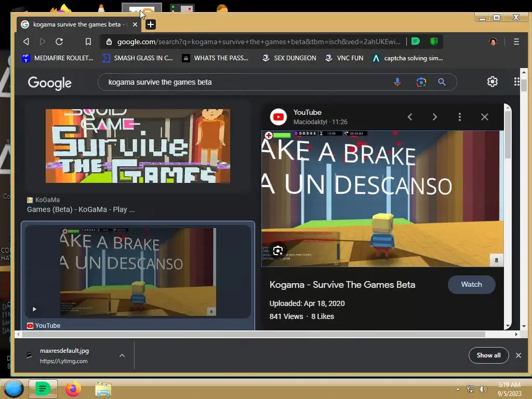Image resolution: width=532 pixels, height=399 pixels.
Task: Open file explorer from the taskbar
Action: coord(103,390)
